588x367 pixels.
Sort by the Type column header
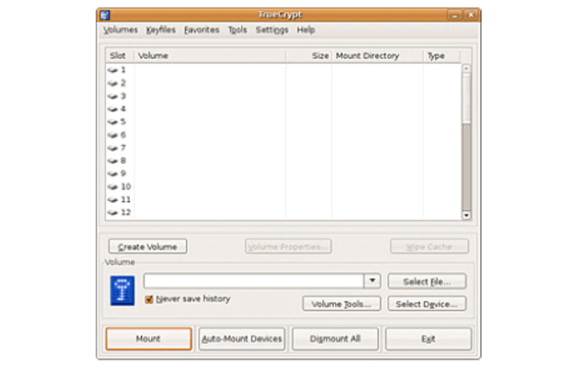pyautogui.click(x=442, y=56)
